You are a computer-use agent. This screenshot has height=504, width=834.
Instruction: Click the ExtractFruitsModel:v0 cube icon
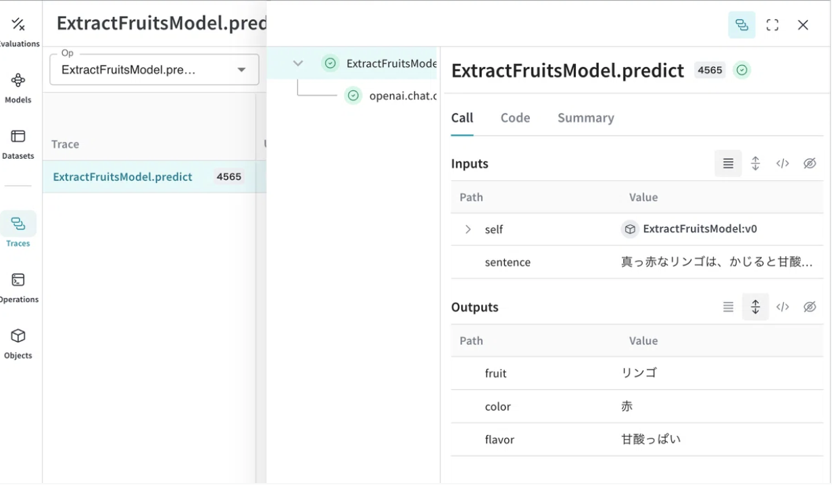[x=630, y=229]
